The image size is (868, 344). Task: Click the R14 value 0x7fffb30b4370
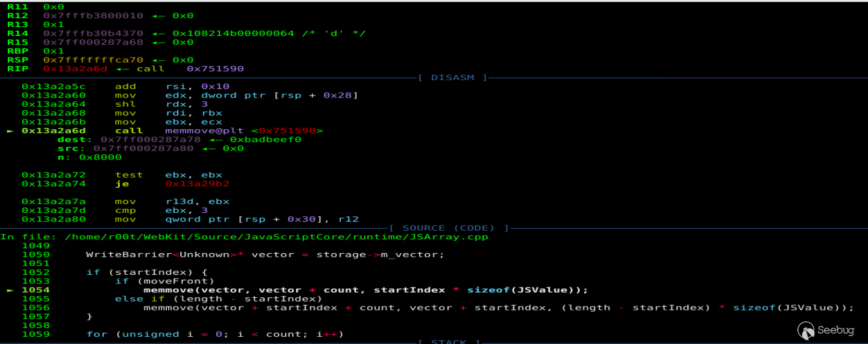pos(93,33)
